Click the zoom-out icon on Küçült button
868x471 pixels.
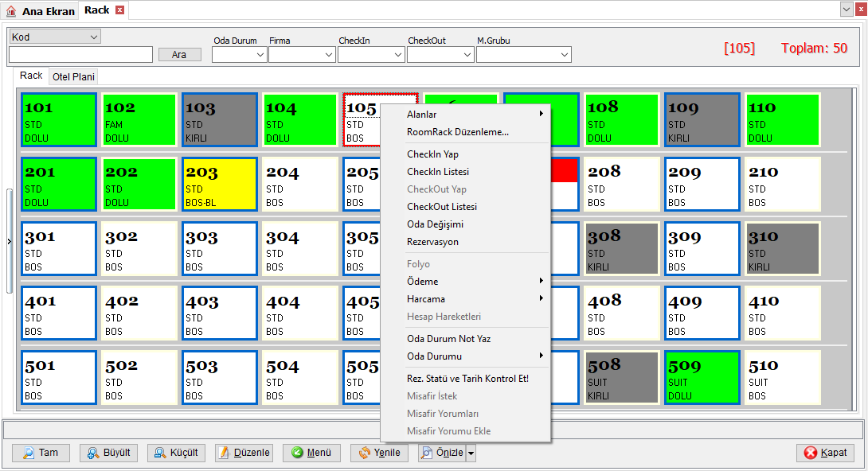point(160,453)
